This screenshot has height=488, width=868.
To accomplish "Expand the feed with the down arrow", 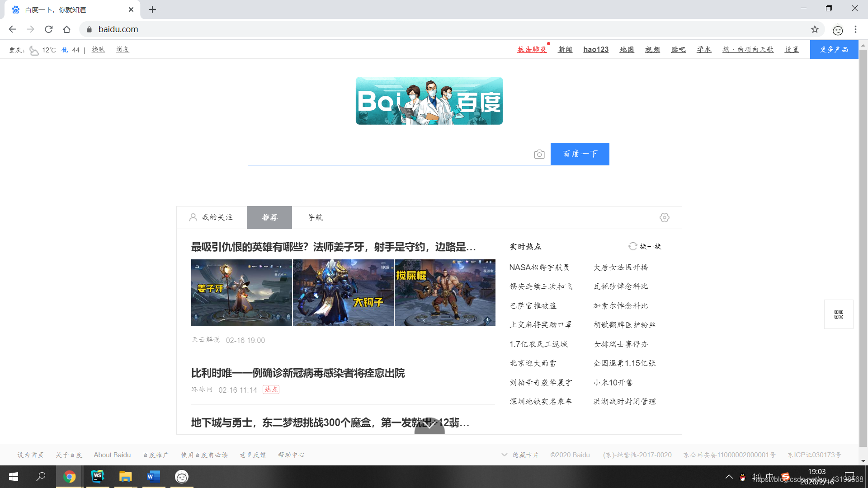I will click(429, 425).
